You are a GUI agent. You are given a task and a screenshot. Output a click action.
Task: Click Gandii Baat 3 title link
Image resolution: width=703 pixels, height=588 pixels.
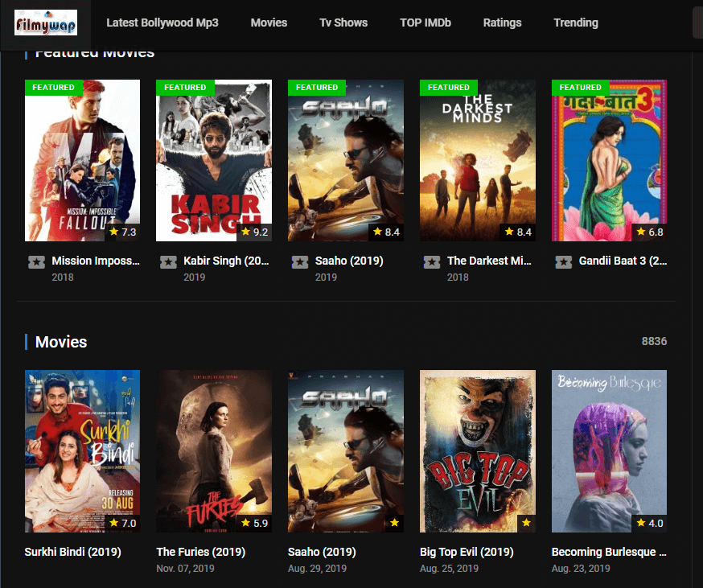pyautogui.click(x=623, y=261)
